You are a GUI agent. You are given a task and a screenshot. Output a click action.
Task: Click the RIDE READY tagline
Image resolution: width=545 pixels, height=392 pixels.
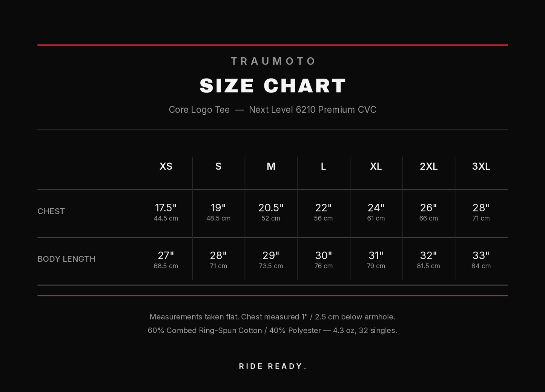(273, 366)
